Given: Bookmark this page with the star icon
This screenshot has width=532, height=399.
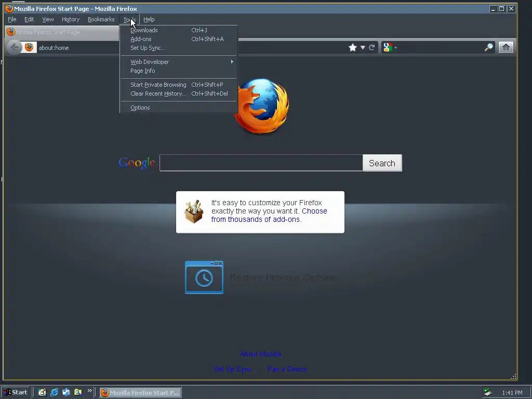Looking at the screenshot, I should (353, 47).
